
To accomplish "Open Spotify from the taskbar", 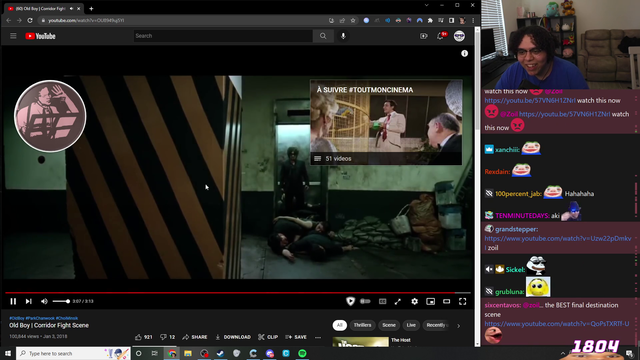I will (x=302, y=353).
